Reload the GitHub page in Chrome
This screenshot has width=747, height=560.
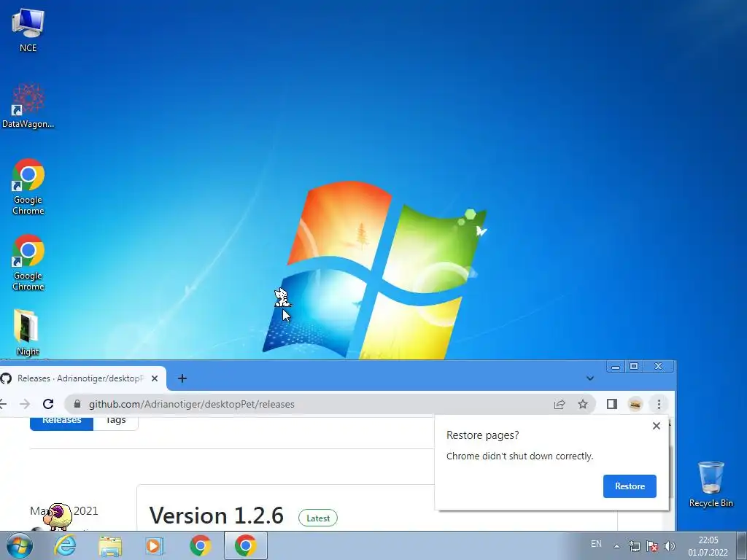tap(48, 404)
